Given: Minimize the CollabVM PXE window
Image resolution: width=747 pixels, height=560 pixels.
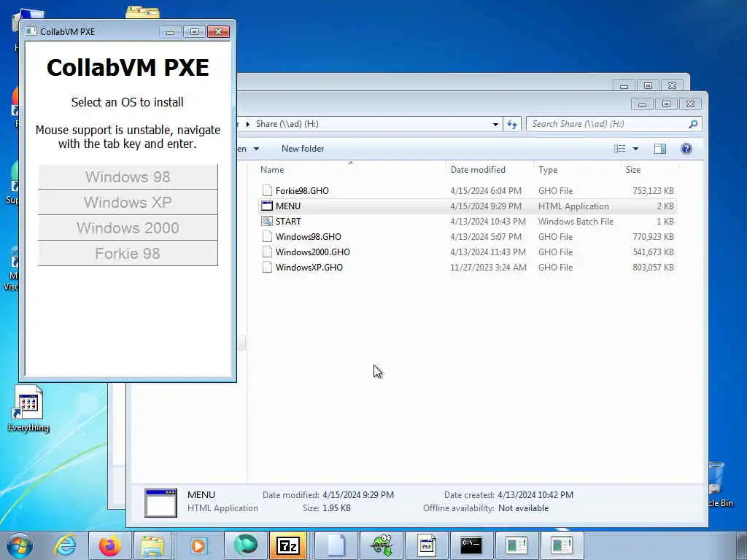Looking at the screenshot, I should point(170,32).
